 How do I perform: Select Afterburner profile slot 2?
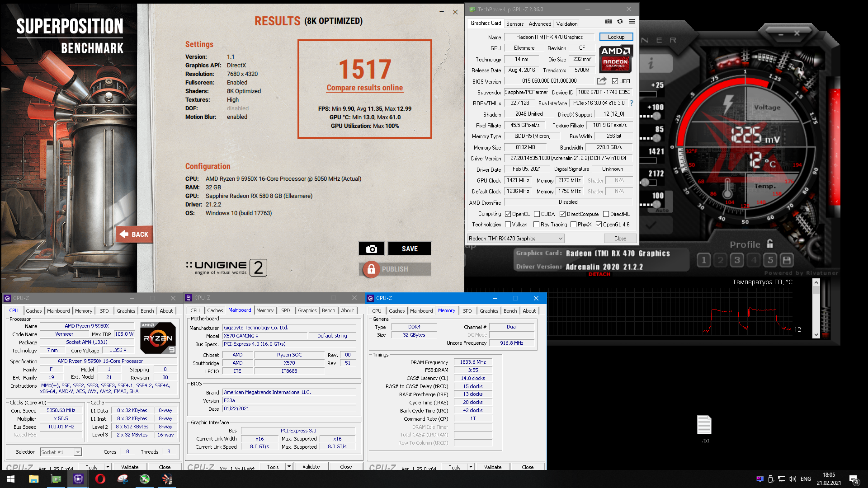pos(721,260)
